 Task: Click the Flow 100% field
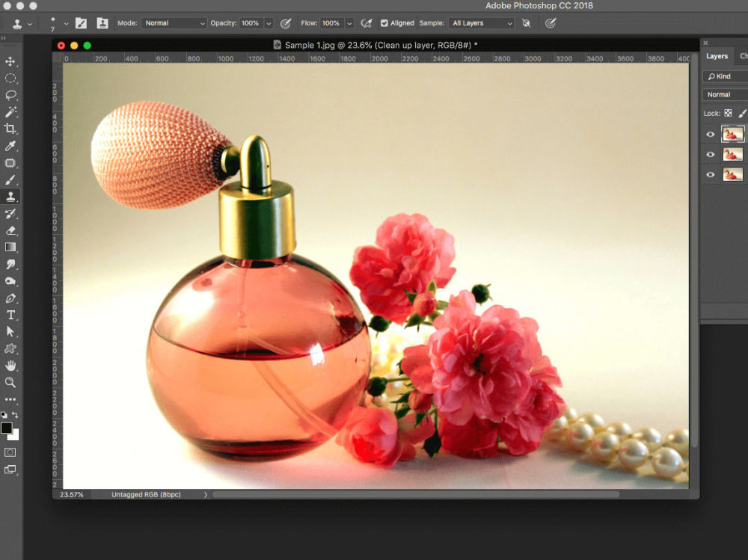[331, 23]
